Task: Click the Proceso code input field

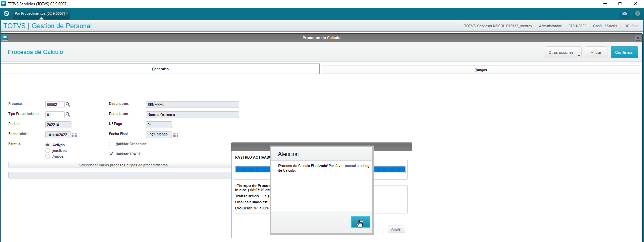Action: click(x=55, y=105)
